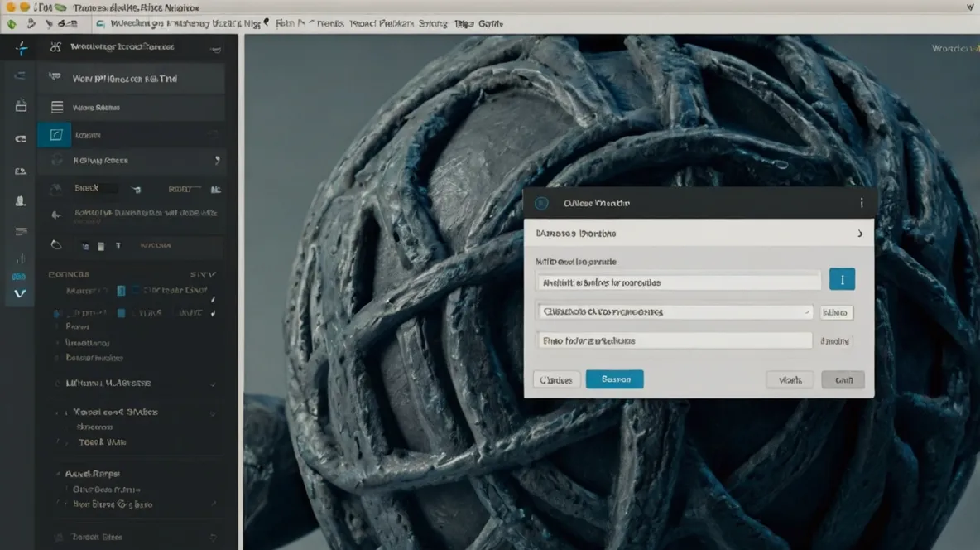
Task: Open the Gatte menu in top bar
Action: tap(491, 24)
